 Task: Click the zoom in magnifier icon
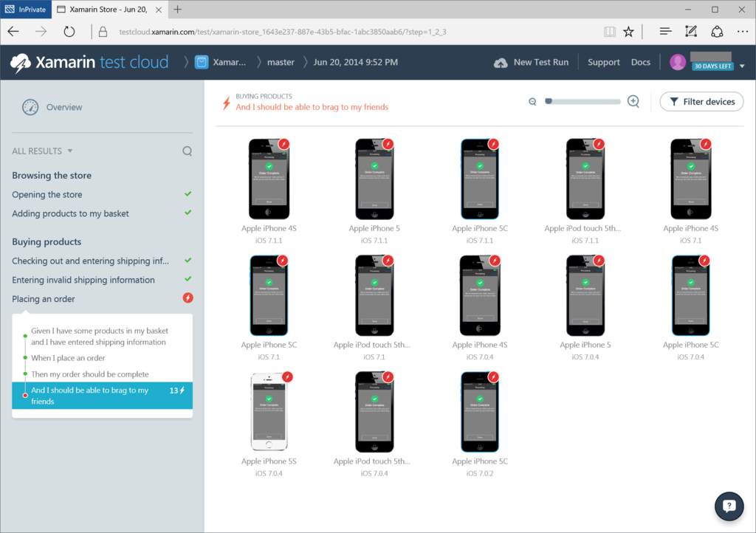click(x=633, y=101)
